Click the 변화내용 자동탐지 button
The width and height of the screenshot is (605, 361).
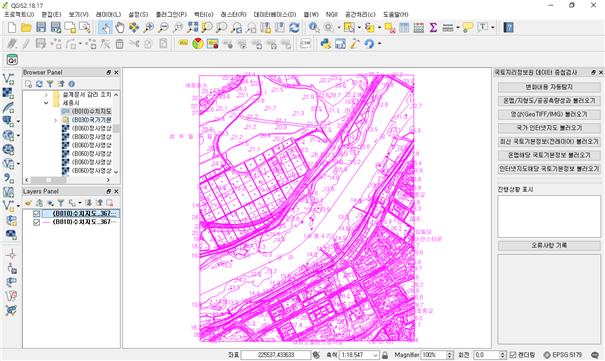point(549,87)
